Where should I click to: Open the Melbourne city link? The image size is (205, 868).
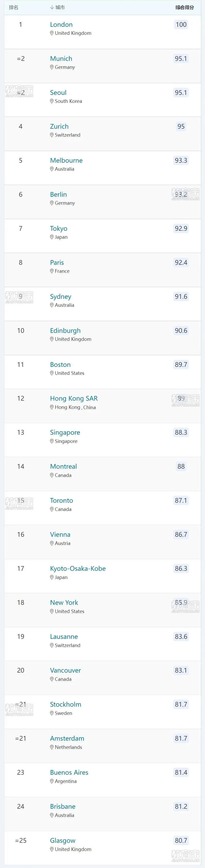[67, 160]
